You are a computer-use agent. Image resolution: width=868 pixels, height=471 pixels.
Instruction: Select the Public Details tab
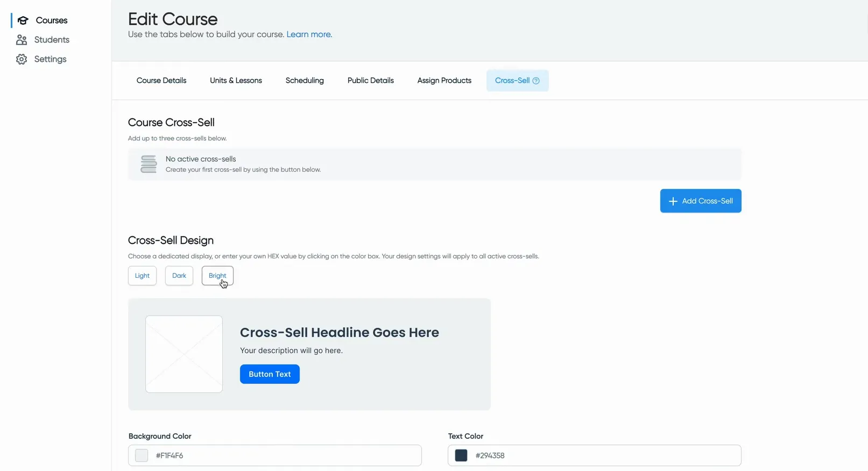(x=371, y=81)
